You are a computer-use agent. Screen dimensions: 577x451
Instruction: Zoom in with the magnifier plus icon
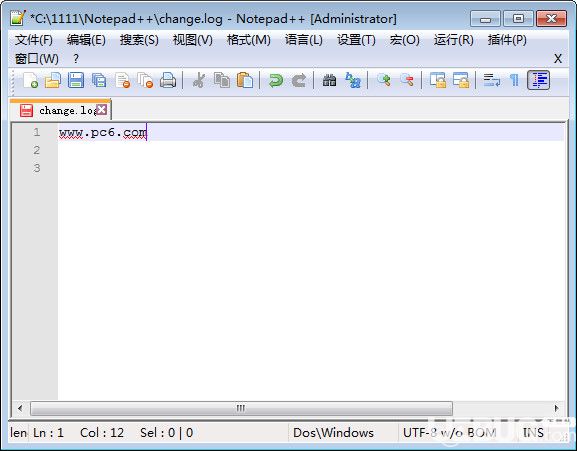tap(383, 80)
